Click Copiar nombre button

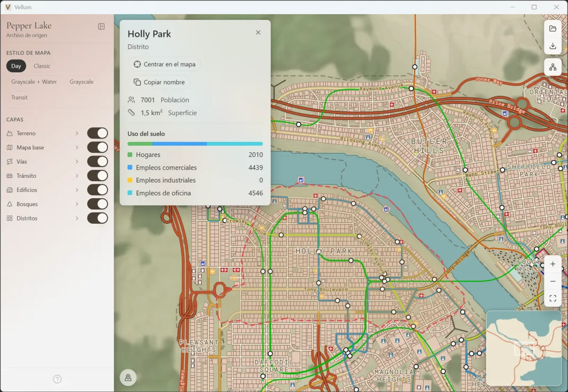coord(159,82)
